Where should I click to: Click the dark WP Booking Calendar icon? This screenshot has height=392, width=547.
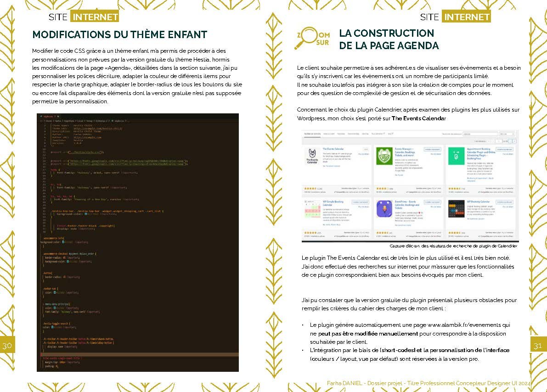[x=457, y=209]
